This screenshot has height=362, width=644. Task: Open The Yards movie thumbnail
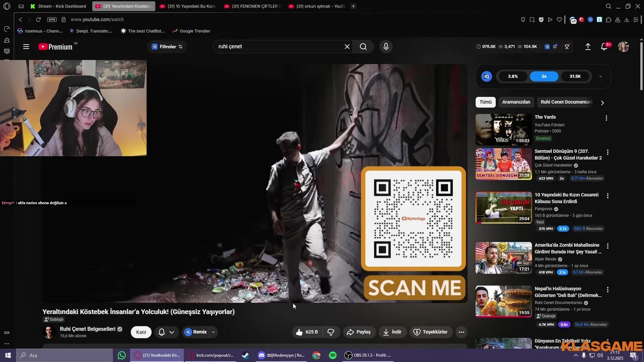(x=504, y=129)
